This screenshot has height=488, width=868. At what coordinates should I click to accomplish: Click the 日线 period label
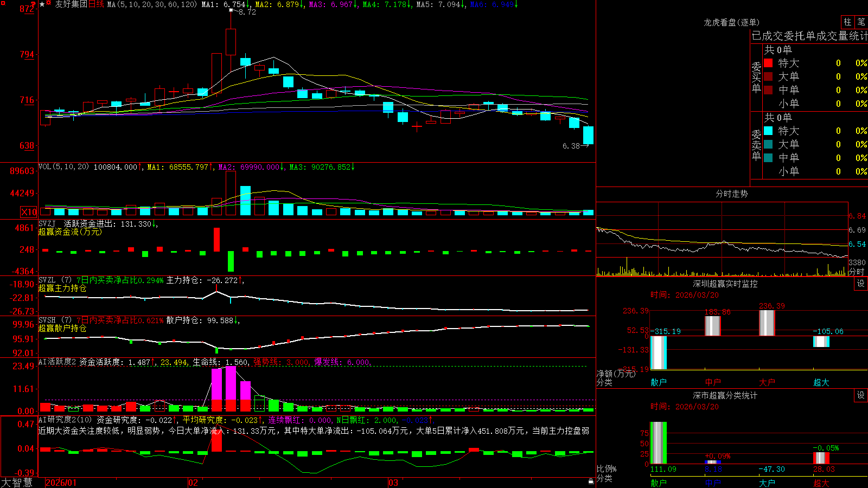pyautogui.click(x=95, y=4)
